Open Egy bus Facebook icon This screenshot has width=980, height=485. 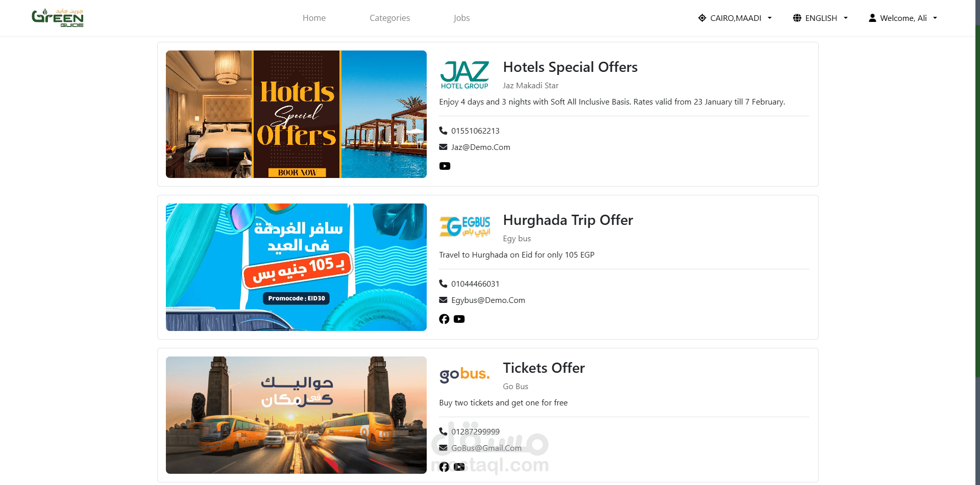[444, 319]
